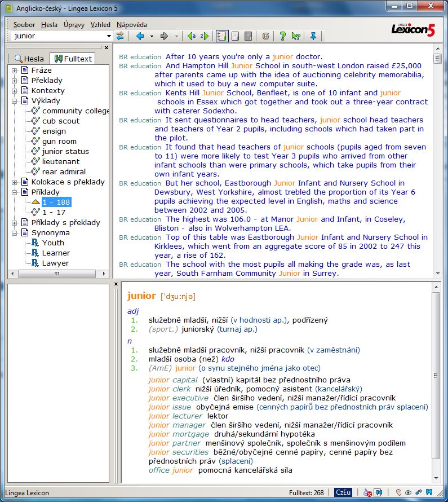
Task: Close the left panel with the X
Action: tap(107, 48)
